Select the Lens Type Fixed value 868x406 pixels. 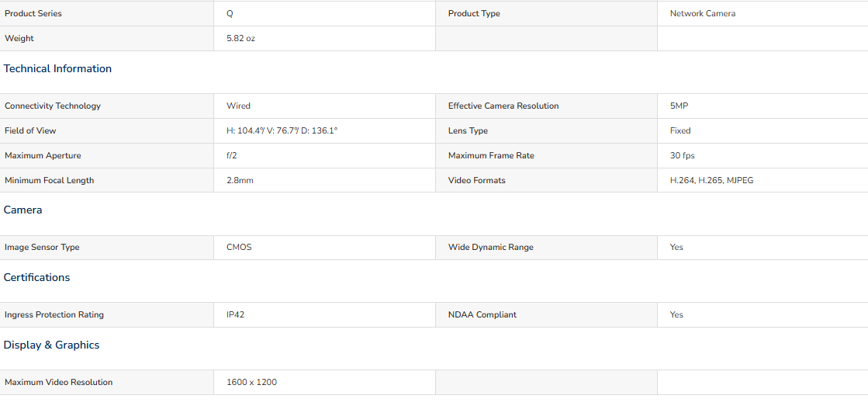click(x=680, y=130)
